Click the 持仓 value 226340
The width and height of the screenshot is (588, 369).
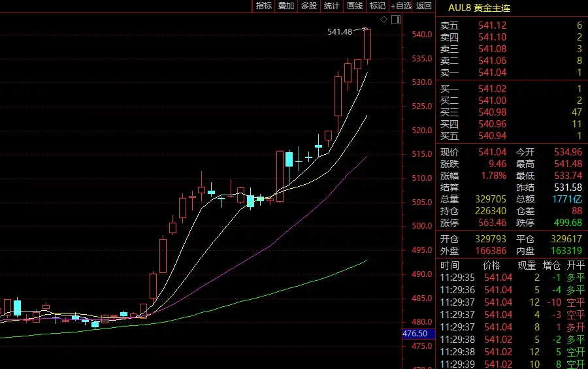tap(491, 211)
